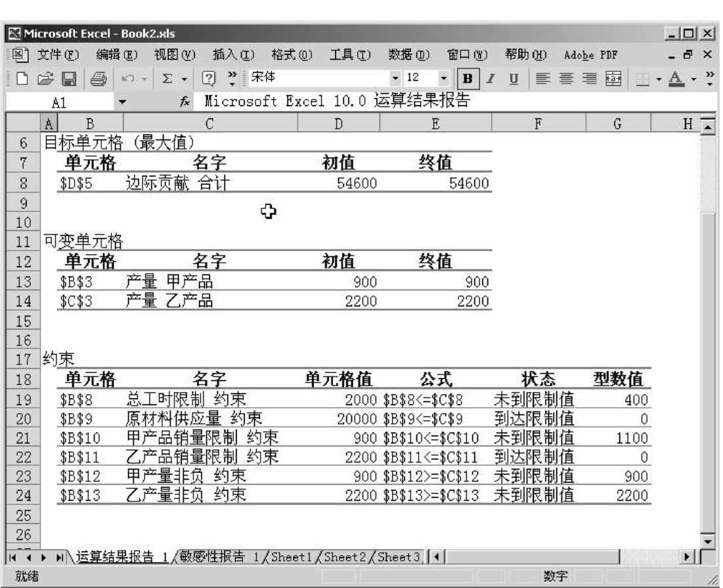This screenshot has width=723, height=588.
Task: Toggle Italic formatting
Action: click(x=491, y=79)
